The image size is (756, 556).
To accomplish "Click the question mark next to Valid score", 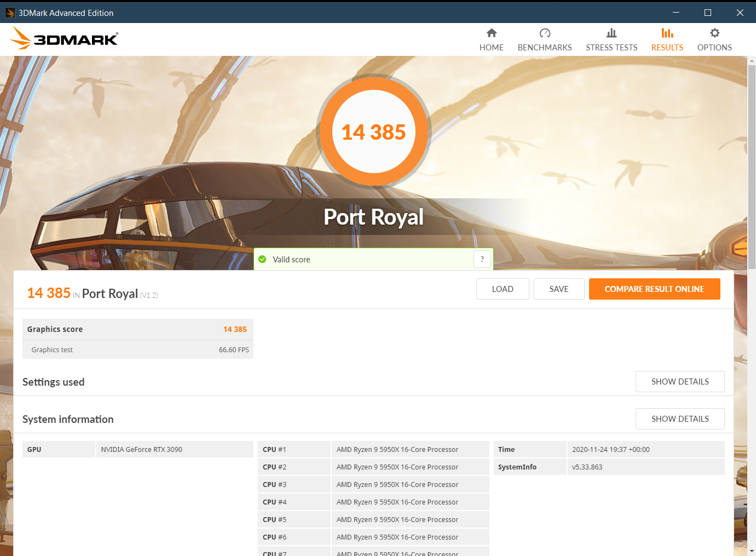I will pos(482,259).
